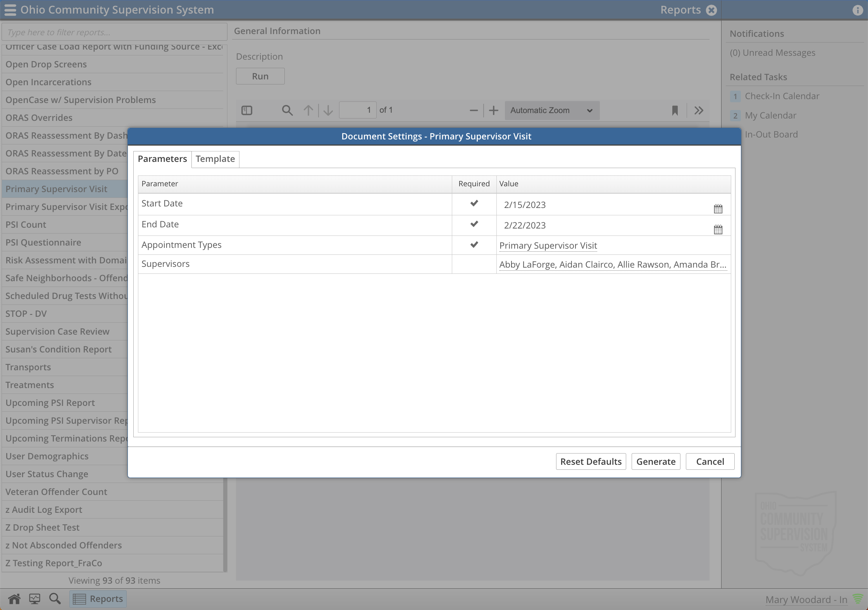The image size is (868, 610).
Task: Click the Home icon in the bottom toolbar
Action: 14,598
